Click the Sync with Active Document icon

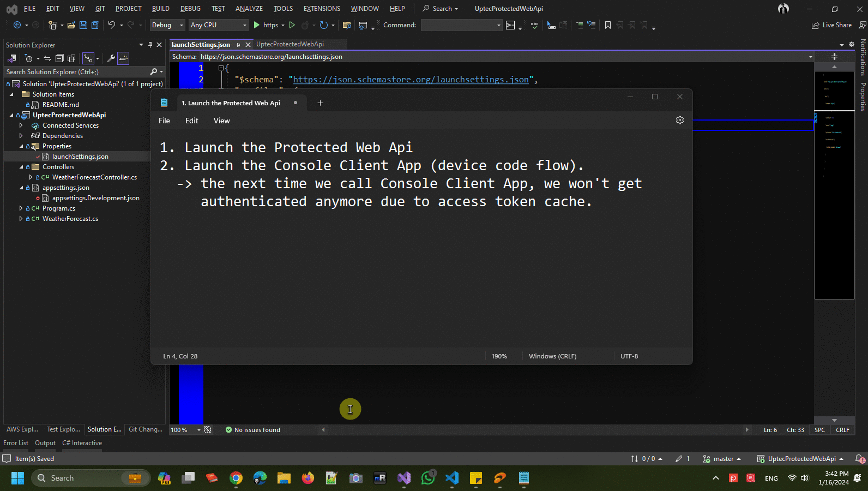click(x=47, y=58)
